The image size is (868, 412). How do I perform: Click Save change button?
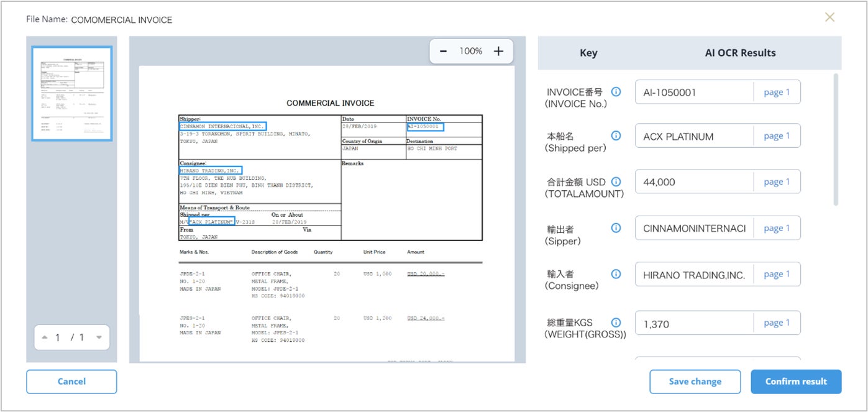point(695,382)
